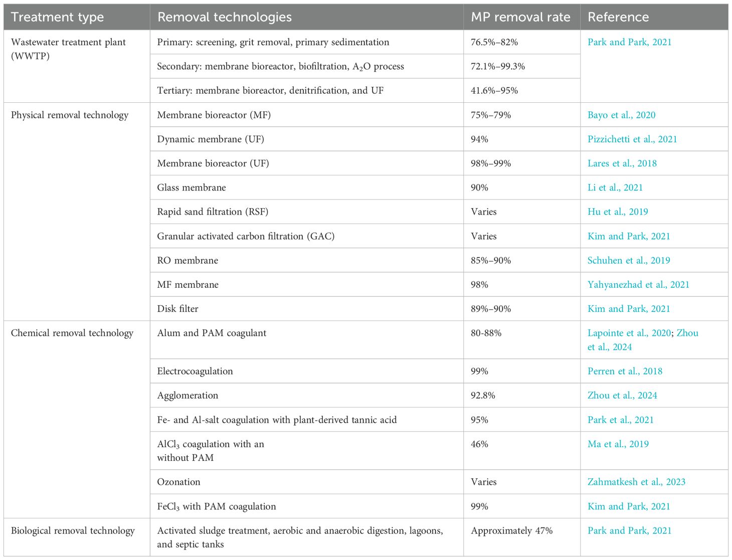Click the Ma et al., 2019 citation
The height and width of the screenshot is (560, 732).
pyautogui.click(x=618, y=444)
